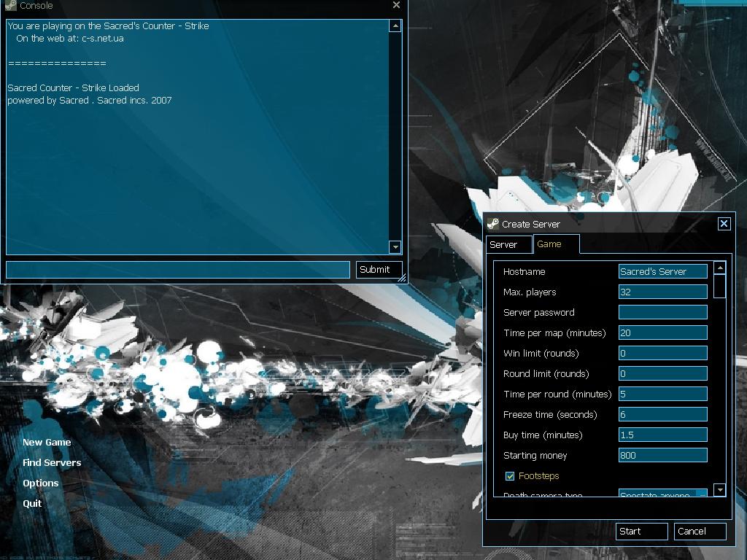Switch to the Game tab
747x560 pixels.
point(556,244)
